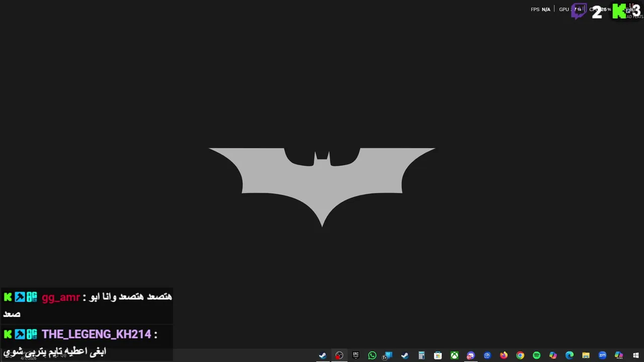
Task: Click the GPU usage label
Action: tap(564, 10)
